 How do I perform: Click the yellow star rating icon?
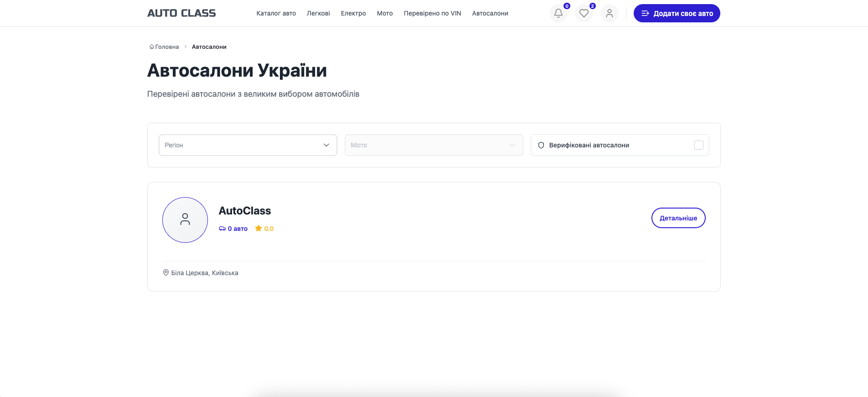(x=258, y=228)
